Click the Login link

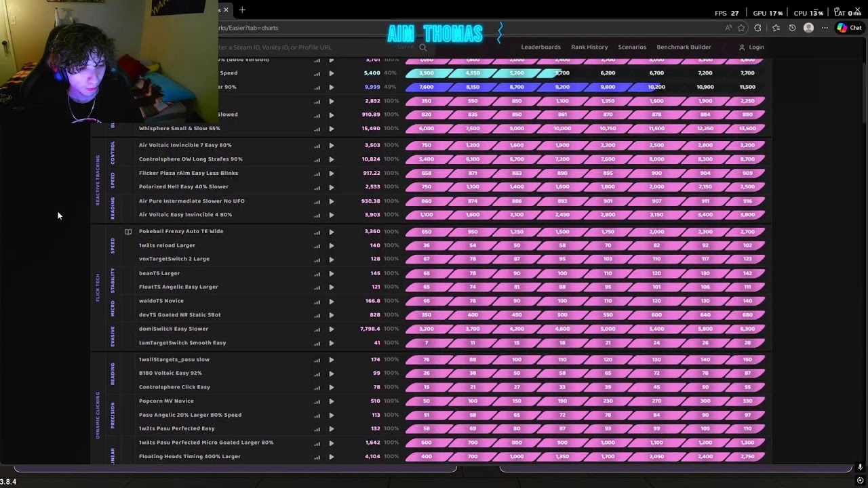751,47
